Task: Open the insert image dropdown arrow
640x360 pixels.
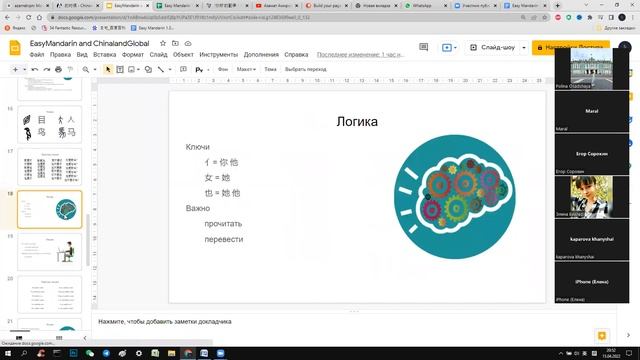Action: (x=138, y=70)
